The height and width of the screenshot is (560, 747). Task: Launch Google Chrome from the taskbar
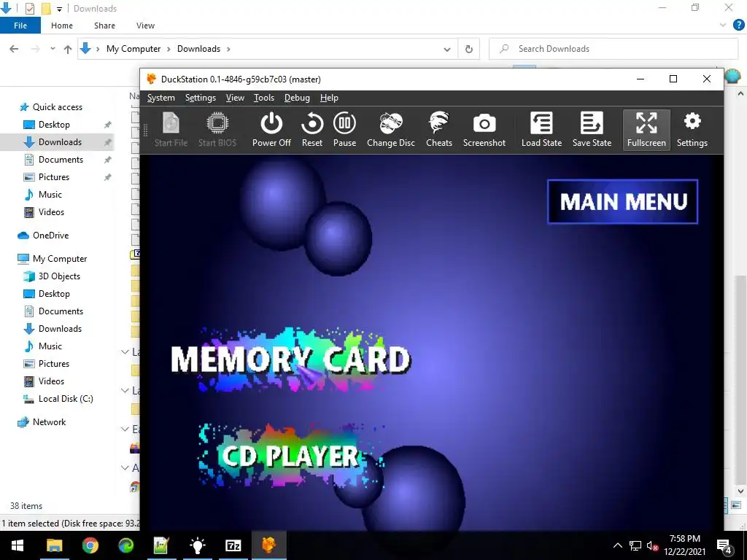tap(90, 545)
